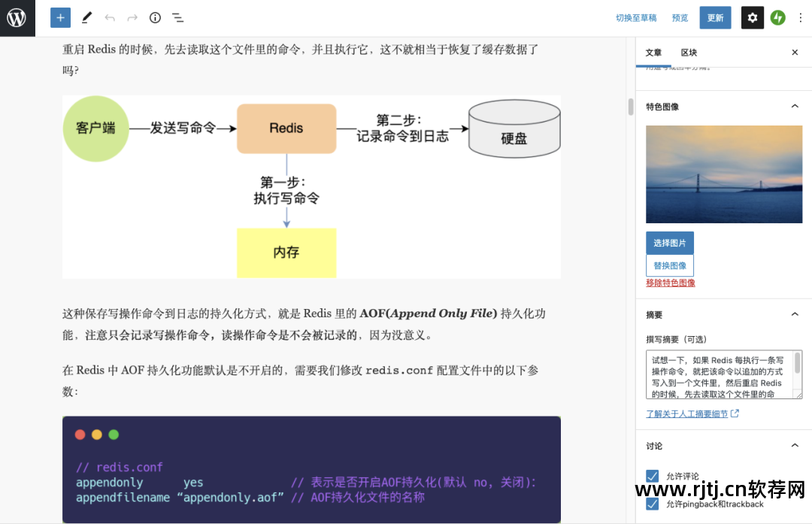Collapse the 讨论 panel

795,445
